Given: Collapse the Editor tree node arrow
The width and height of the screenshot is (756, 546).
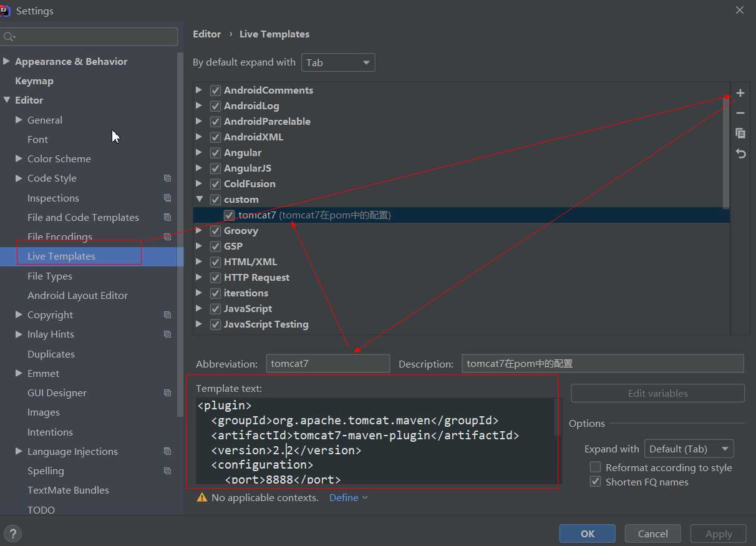Looking at the screenshot, I should (x=7, y=100).
